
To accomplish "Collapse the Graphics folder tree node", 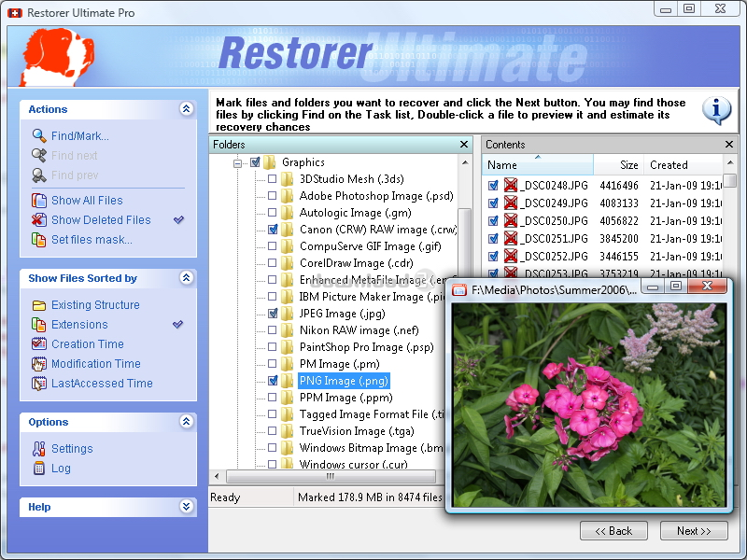I will coord(239,162).
